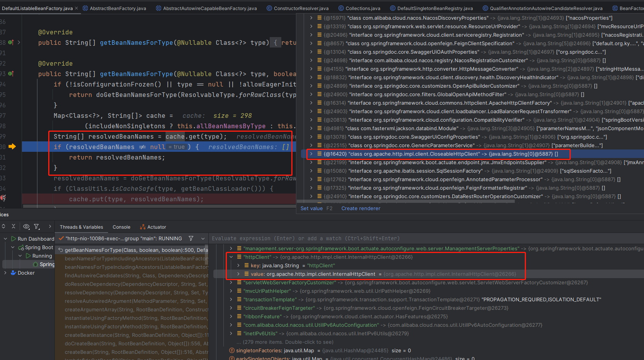Screen dimensions: 644x360
Task: Expand the "servletWebServerFactoryCustomizer" entry
Action: [231, 282]
